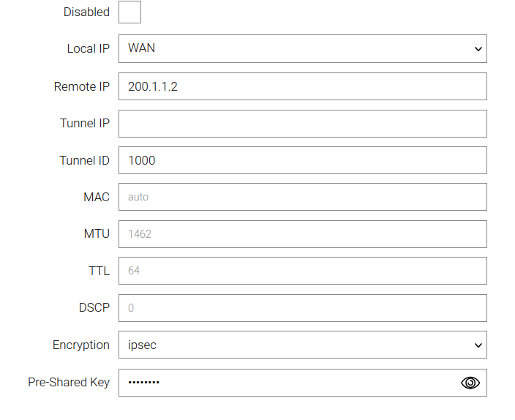Image resolution: width=515 pixels, height=420 pixels.
Task: Click the 'Tunnel IP' label
Action: pyautogui.click(x=84, y=124)
